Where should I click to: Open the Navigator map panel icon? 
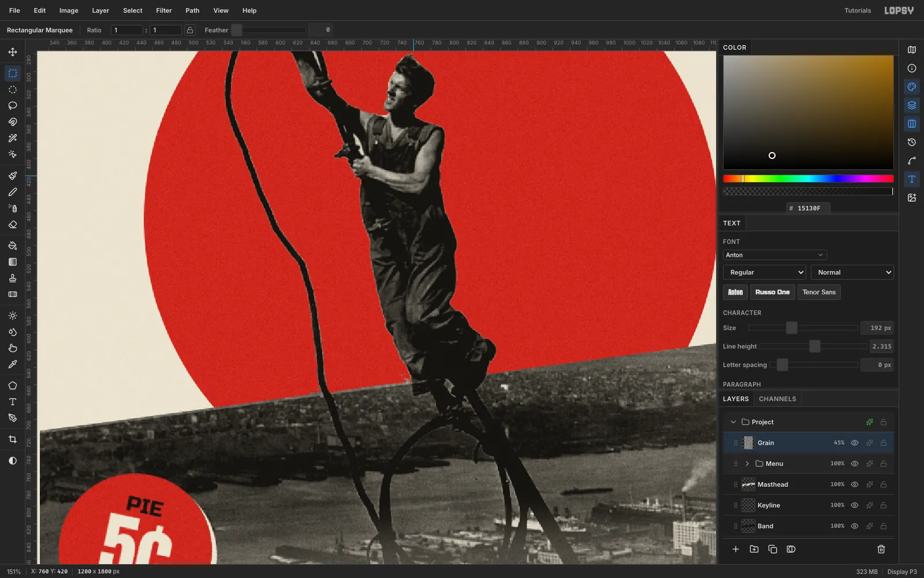pyautogui.click(x=912, y=50)
